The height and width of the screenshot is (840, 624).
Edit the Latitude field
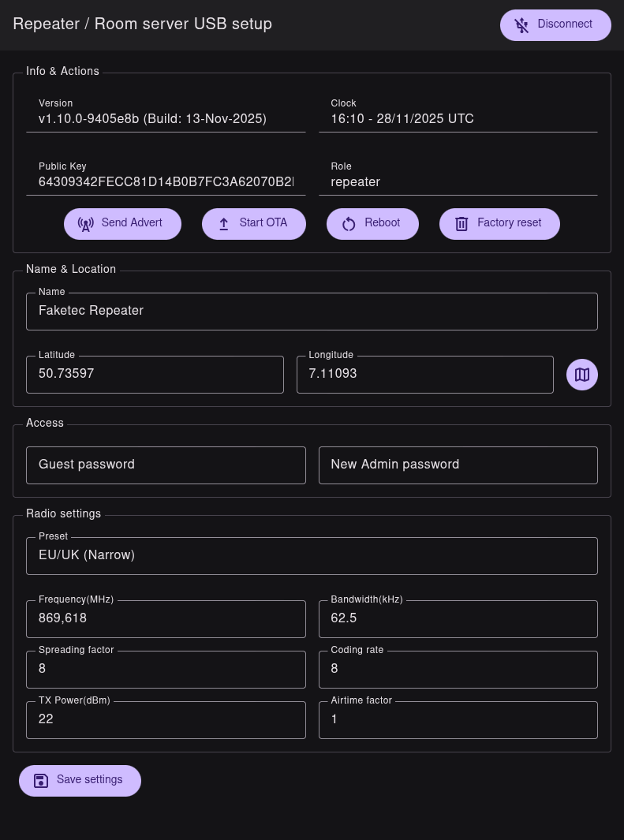tap(155, 374)
